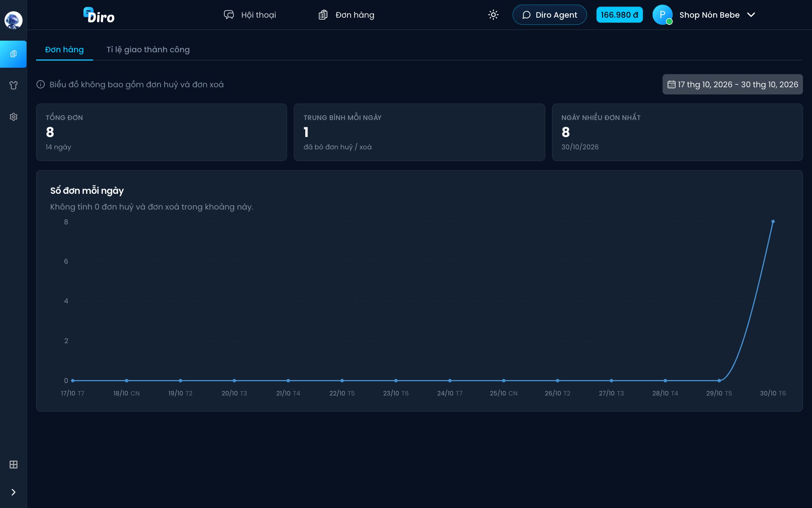This screenshot has height=508, width=812.
Task: Click the 26/10 data point on chart
Action: click(x=557, y=380)
